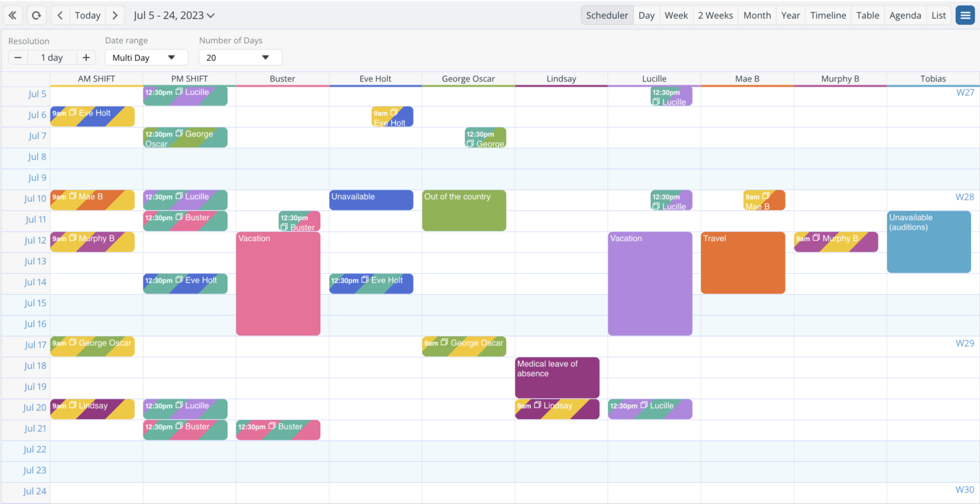Switch to the Timeline view tab
This screenshot has height=504, width=980.
[x=828, y=15]
